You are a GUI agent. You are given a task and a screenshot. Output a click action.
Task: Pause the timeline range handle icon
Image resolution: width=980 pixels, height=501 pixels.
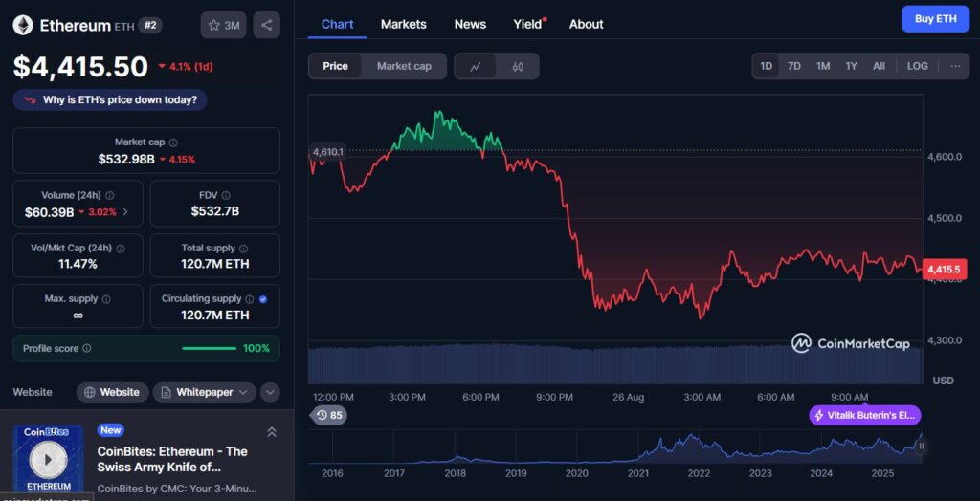(x=921, y=447)
